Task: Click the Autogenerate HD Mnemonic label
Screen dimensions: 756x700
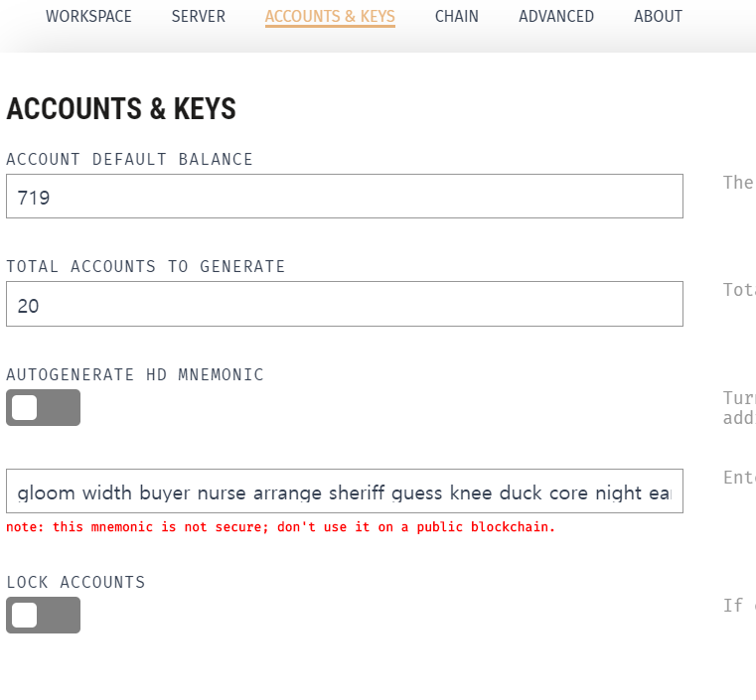Action: pyautogui.click(x=135, y=374)
